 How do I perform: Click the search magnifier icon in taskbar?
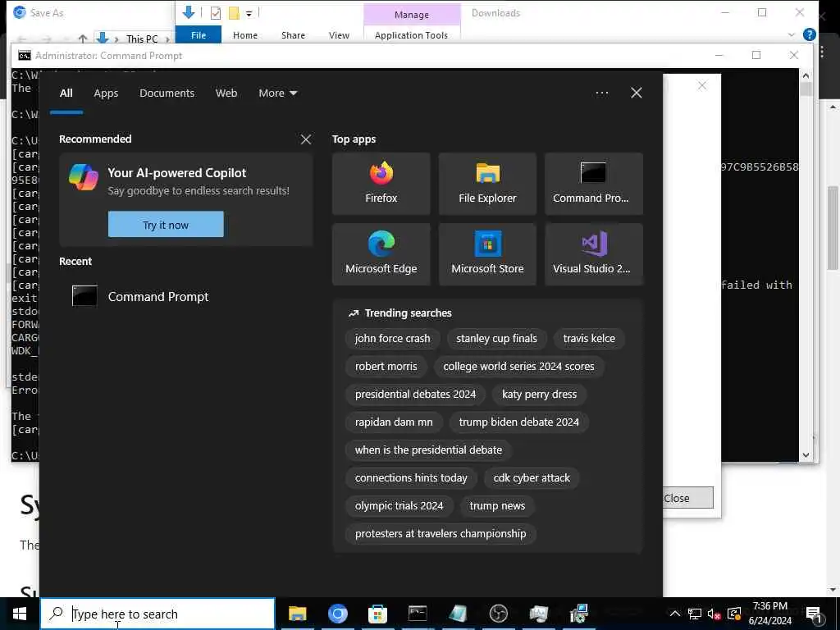coord(56,614)
